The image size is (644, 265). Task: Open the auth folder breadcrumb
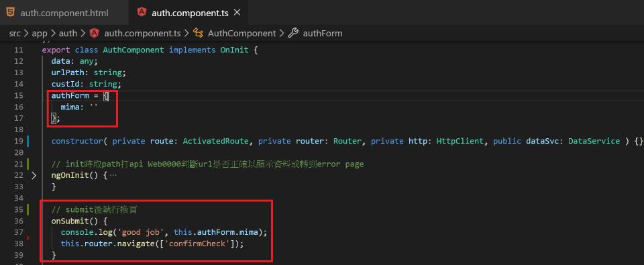(x=68, y=34)
